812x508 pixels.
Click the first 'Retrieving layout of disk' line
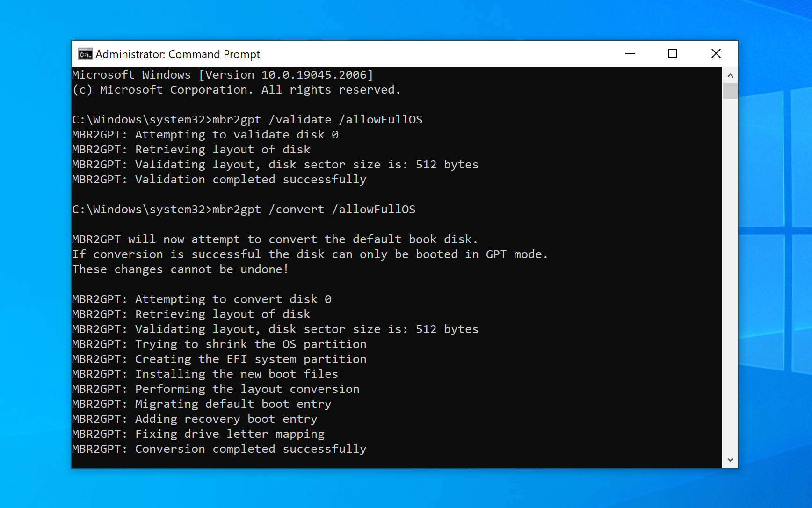191,150
